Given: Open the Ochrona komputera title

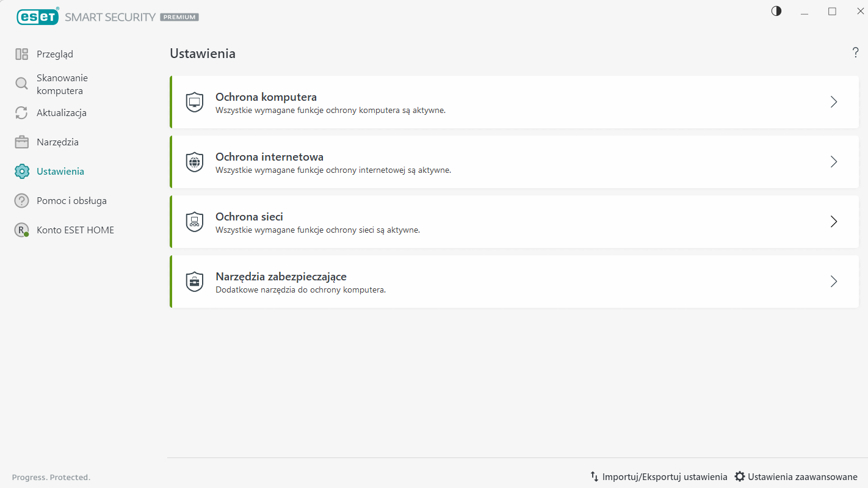Looking at the screenshot, I should (266, 97).
